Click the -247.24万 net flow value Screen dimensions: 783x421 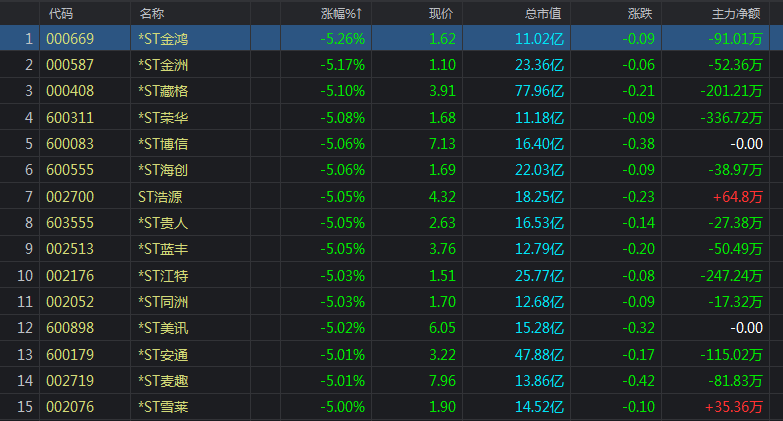pos(732,276)
